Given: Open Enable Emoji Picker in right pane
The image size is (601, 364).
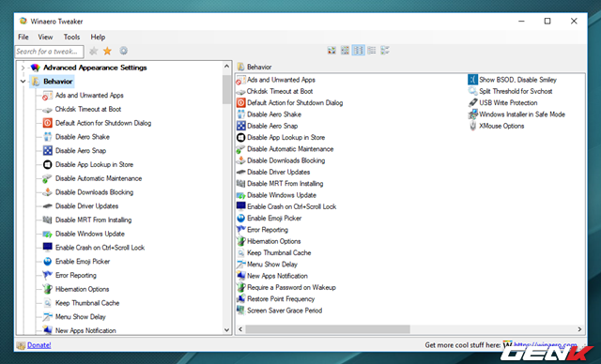Looking at the screenshot, I should 274,219.
